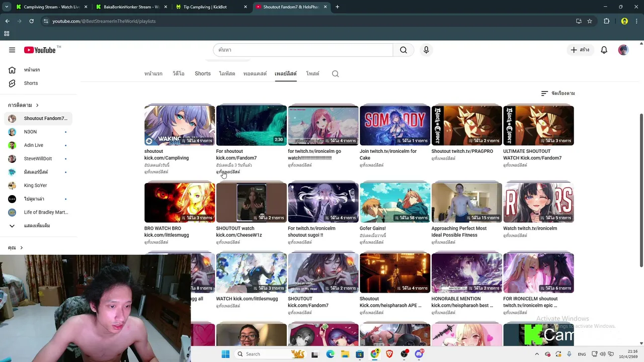Open Chrome from taskbar

point(374,354)
